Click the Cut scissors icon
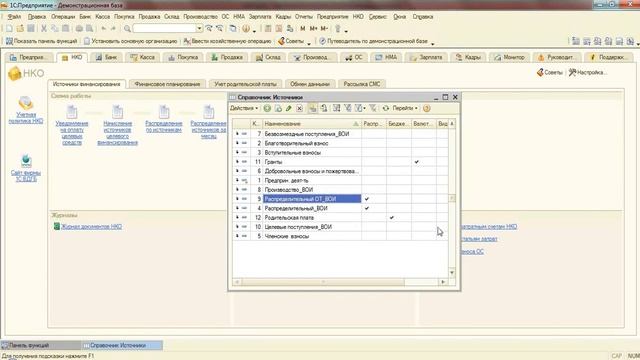This screenshot has width=640, height=360. pyautogui.click(x=44, y=29)
